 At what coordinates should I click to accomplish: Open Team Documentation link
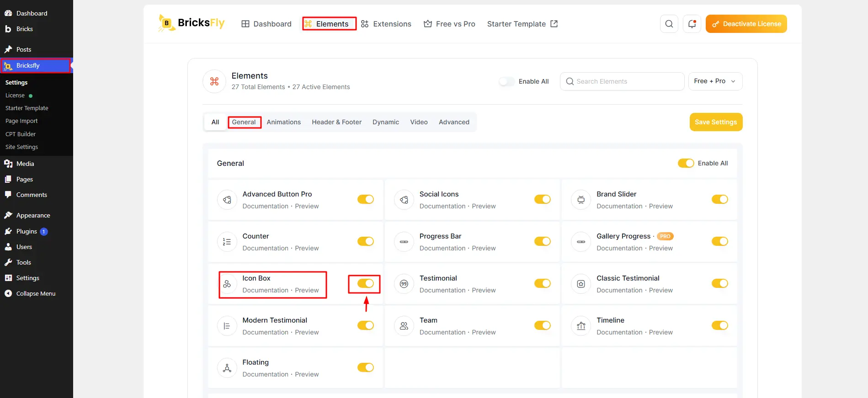click(442, 332)
